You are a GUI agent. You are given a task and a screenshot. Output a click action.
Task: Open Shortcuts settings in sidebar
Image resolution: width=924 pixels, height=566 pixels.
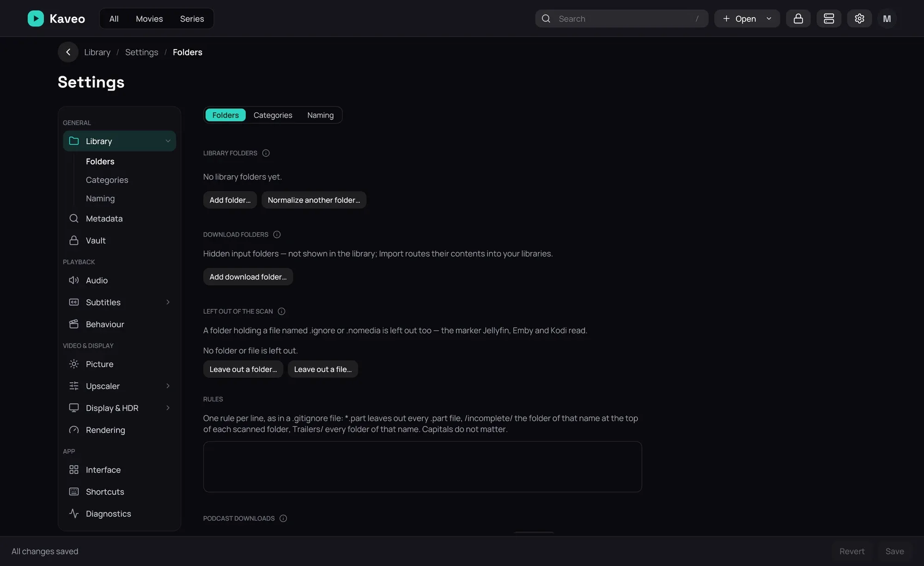(119, 492)
